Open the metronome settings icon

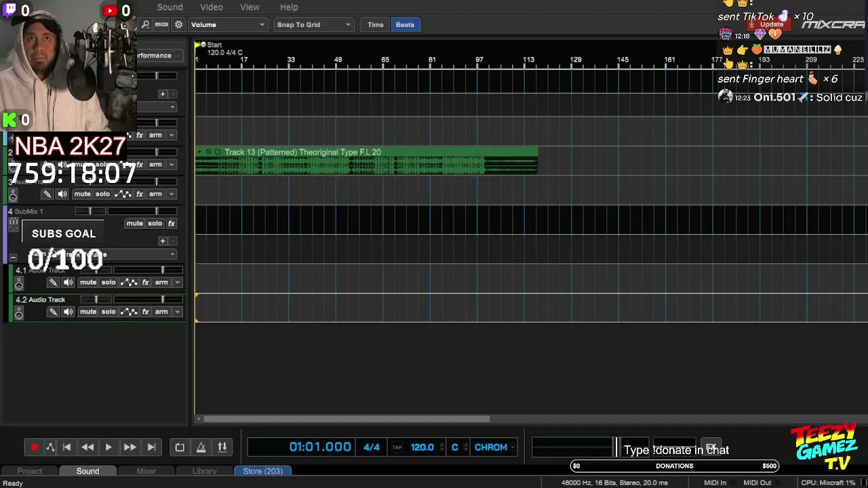(x=201, y=447)
